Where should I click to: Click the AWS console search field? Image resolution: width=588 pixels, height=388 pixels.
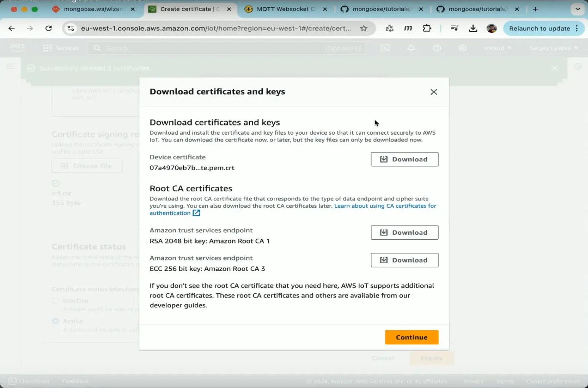click(x=227, y=48)
